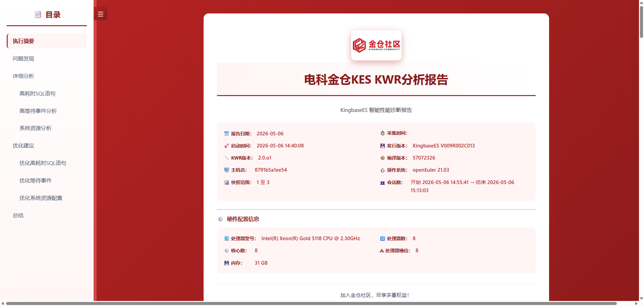Viewport: 644px width, 306px height.
Task: Click the vertical scrollbar thumb on the right edge
Action: 641,22
